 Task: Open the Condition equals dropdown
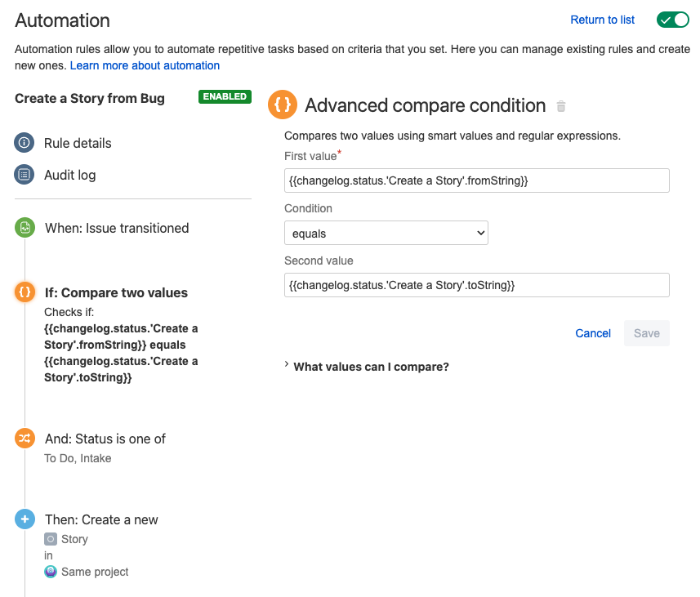point(386,233)
